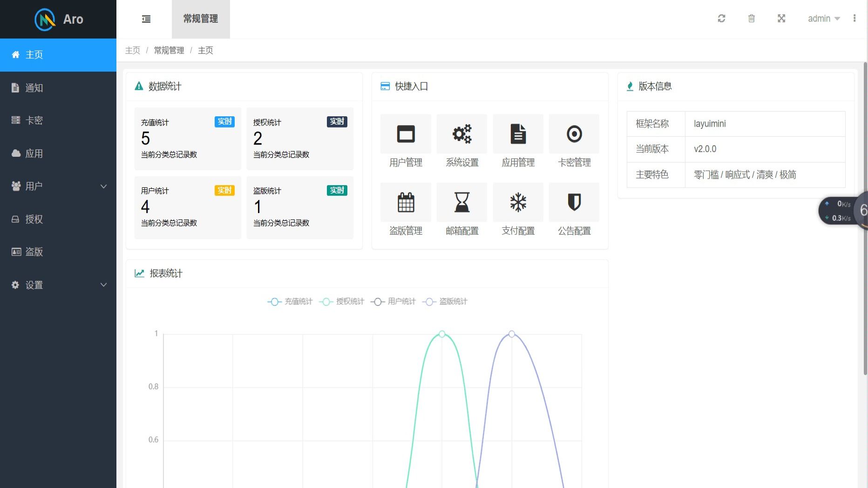
Task: Click the blue 实时 badge on 充值统计
Action: 224,121
